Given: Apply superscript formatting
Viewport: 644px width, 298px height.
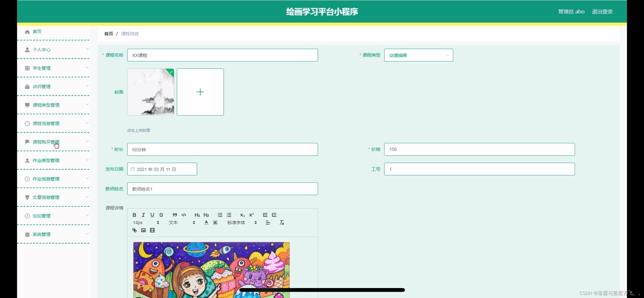Looking at the screenshot, I should [x=251, y=215].
